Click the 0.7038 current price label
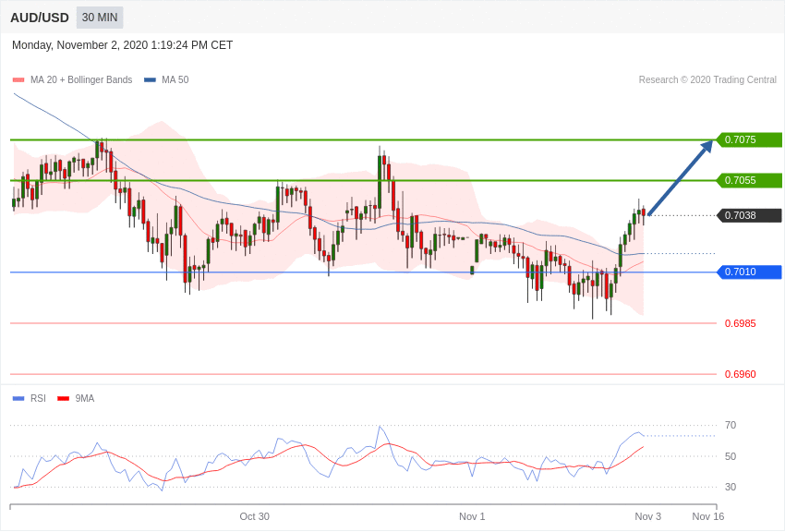The width and height of the screenshot is (785, 532). pyautogui.click(x=749, y=216)
